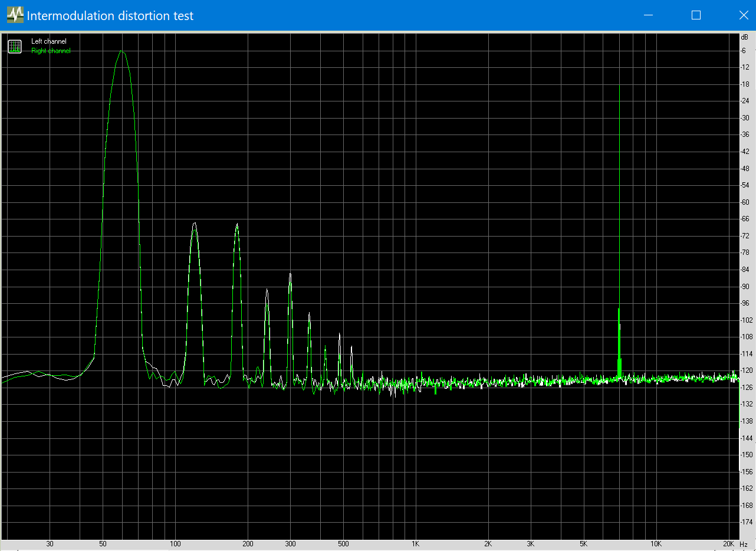Image resolution: width=756 pixels, height=551 pixels.
Task: Click the peak tip just right of 100 Hz
Action: (x=194, y=223)
